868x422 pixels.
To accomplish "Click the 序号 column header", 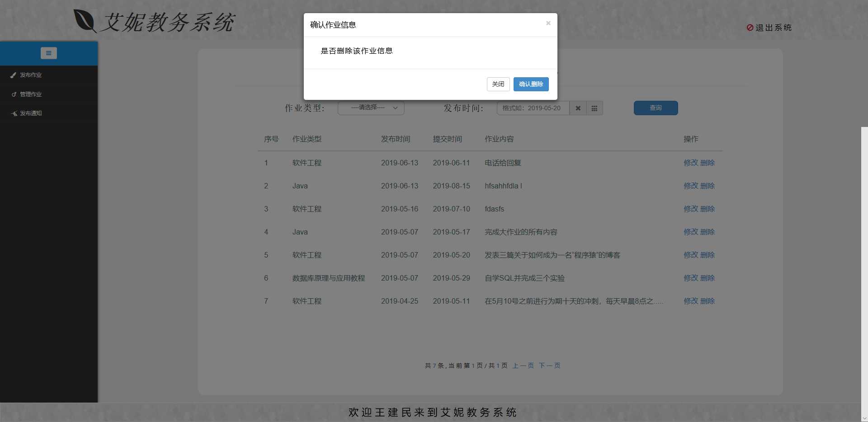I will point(271,139).
